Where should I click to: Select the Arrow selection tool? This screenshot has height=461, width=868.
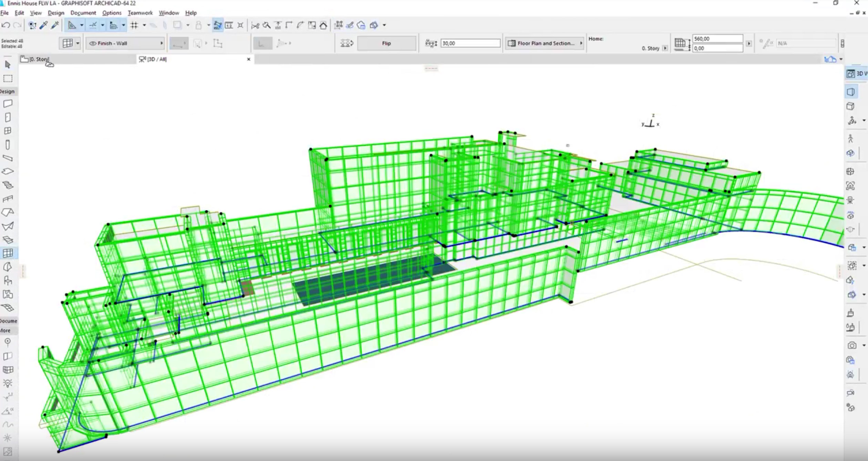pos(8,65)
